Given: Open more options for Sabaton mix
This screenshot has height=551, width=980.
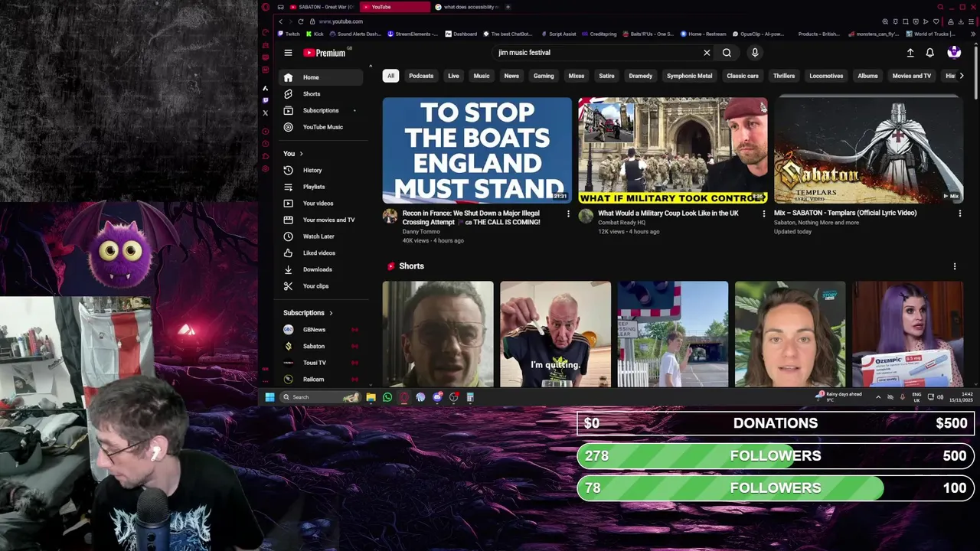Looking at the screenshot, I should (x=959, y=214).
